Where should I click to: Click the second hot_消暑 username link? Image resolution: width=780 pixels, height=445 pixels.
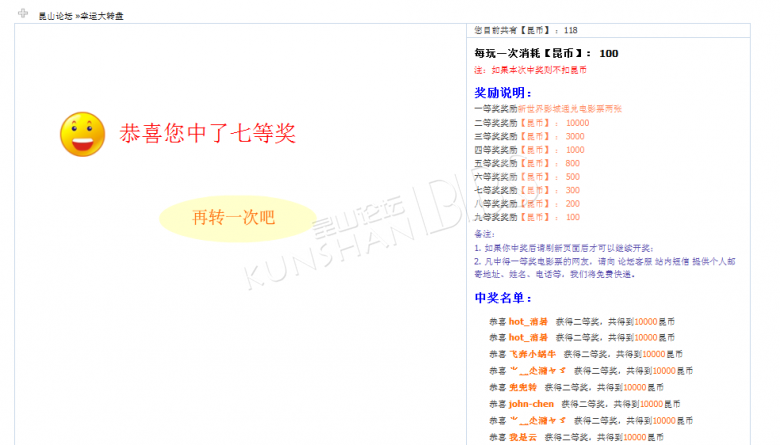tap(528, 337)
